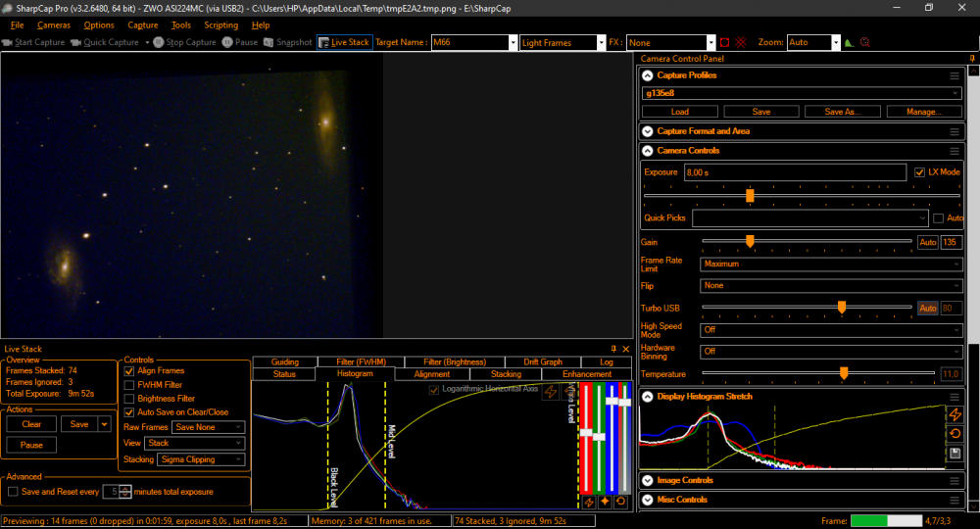Open the Frame Rate Limit dropdown
980x529 pixels.
pyautogui.click(x=831, y=264)
